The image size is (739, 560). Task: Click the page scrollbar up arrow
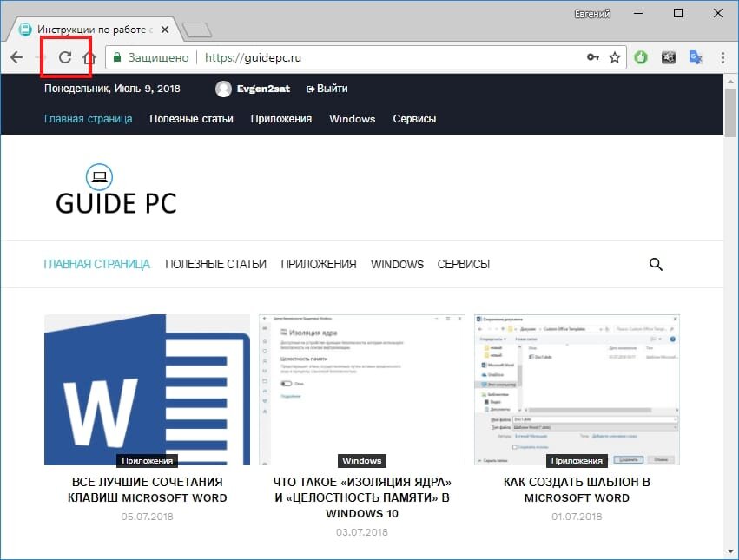(731, 82)
